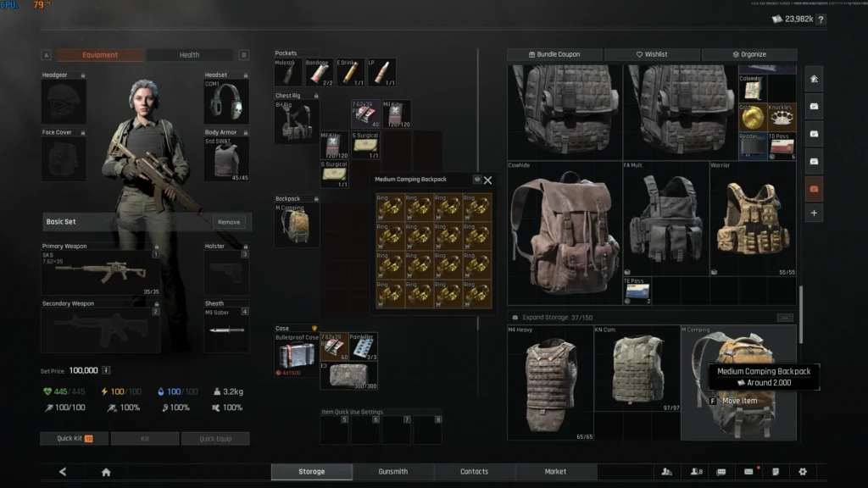868x488 pixels.
Task: Open the Gunsmith tab
Action: tap(392, 472)
